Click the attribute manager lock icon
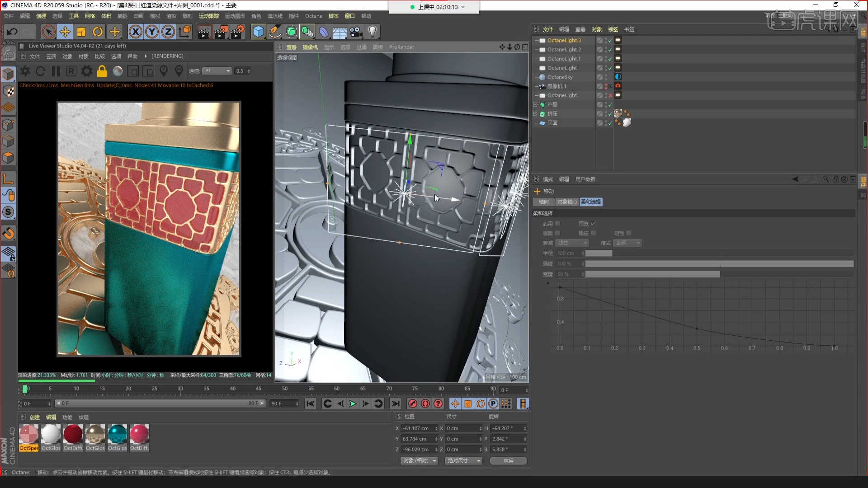The height and width of the screenshot is (488, 868). 836,179
